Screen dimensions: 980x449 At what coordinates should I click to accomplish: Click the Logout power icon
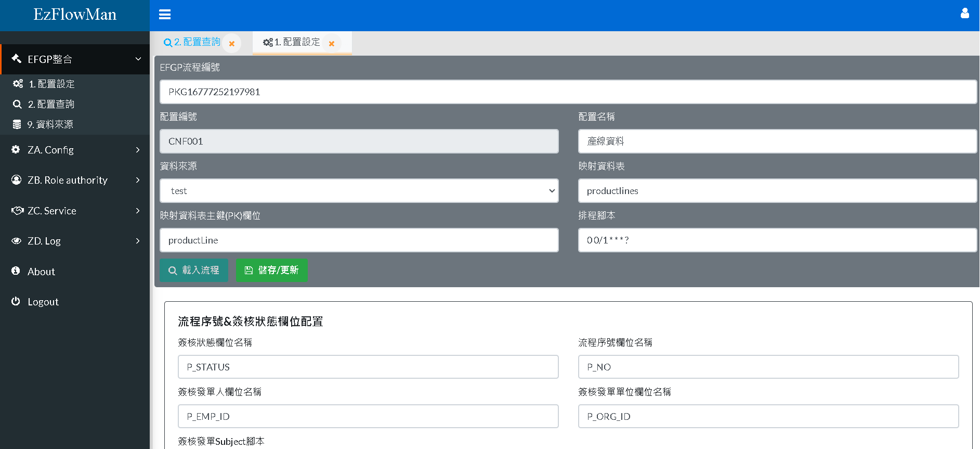pyautogui.click(x=16, y=301)
